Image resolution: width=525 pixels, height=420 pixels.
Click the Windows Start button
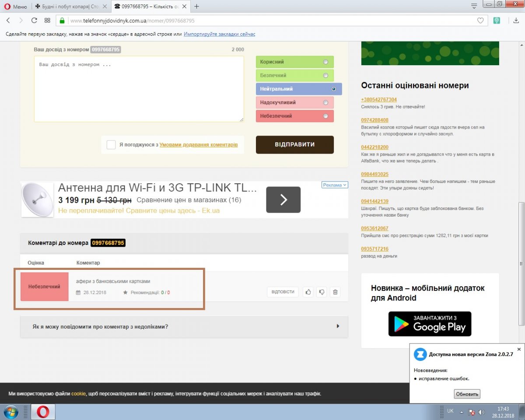[x=10, y=412]
